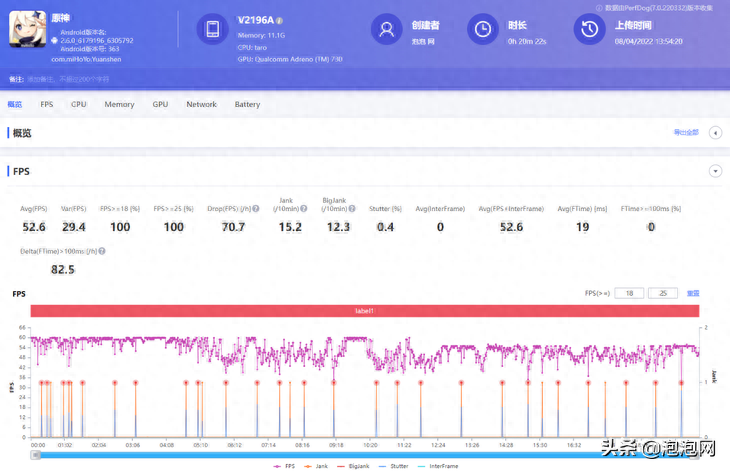
Task: Click the Var(FPS) value 29.4
Action: coord(74,227)
